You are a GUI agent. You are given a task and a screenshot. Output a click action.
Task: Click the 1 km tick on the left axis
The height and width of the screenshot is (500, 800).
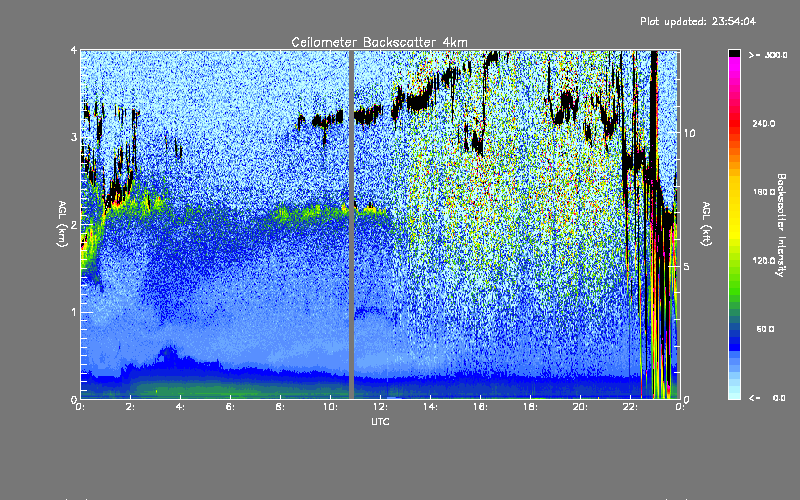coord(74,312)
